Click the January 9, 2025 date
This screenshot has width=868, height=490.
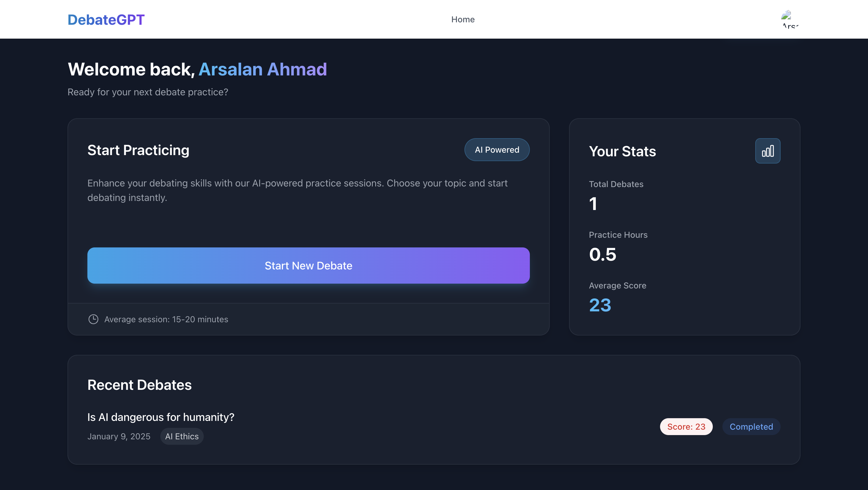click(119, 436)
